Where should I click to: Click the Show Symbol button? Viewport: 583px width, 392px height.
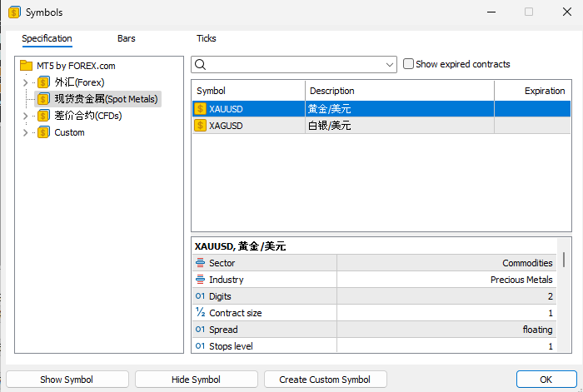click(67, 380)
